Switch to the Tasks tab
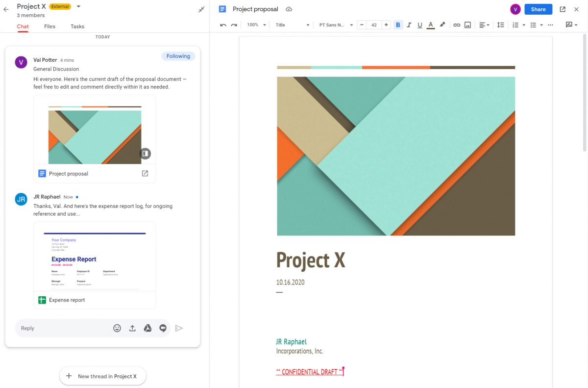This screenshot has height=388, width=588. coord(77,26)
